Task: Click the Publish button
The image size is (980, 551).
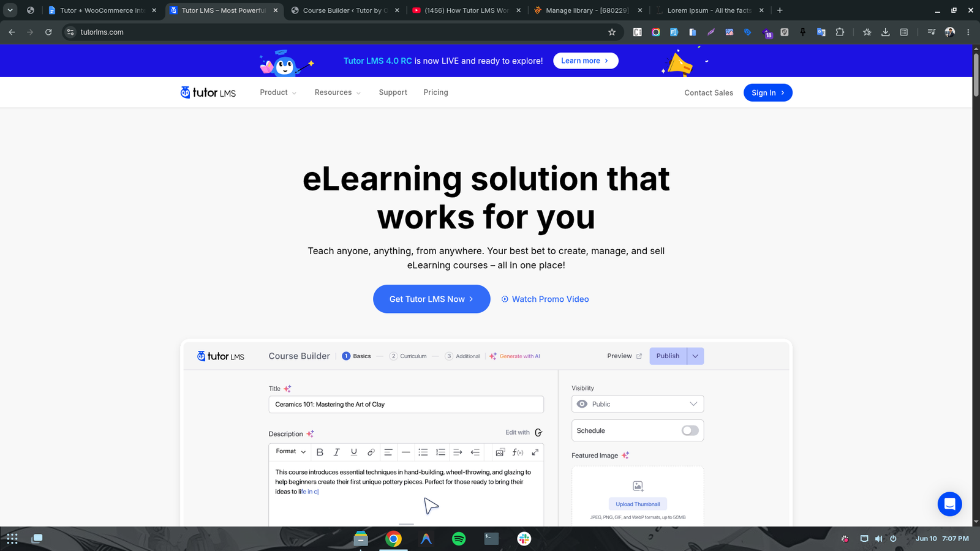Action: click(668, 356)
